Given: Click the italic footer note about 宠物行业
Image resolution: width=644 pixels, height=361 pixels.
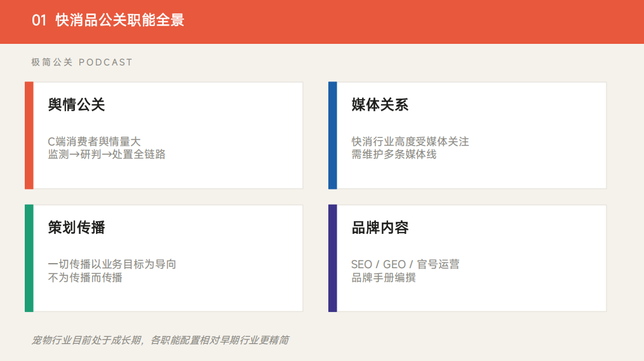Looking at the screenshot, I should (160, 340).
